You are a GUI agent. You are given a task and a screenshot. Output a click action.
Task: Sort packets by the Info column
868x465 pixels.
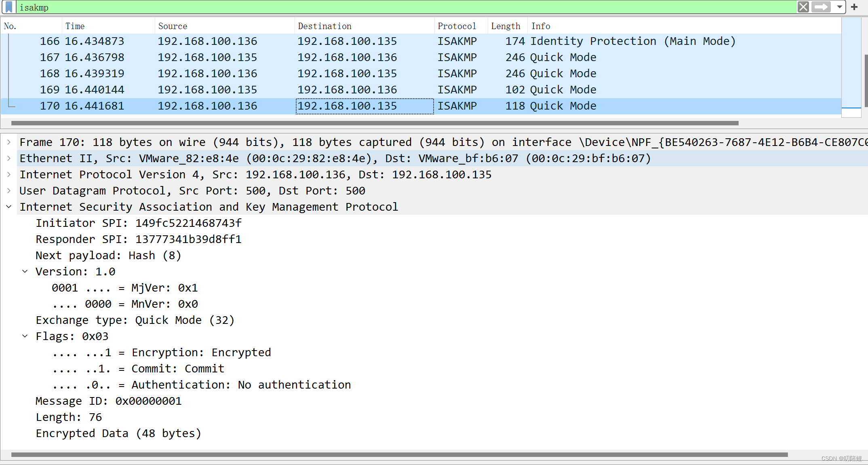(684, 26)
